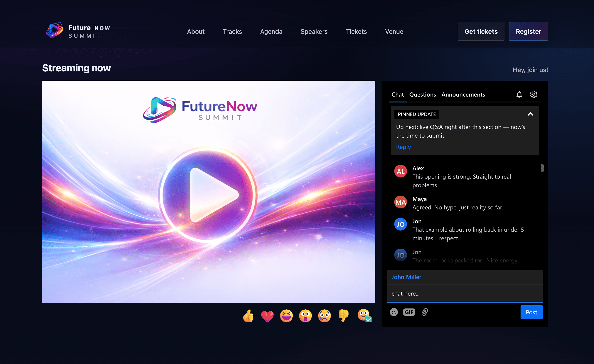This screenshot has height=364, width=594.
Task: Switch to the Questions tab
Action: tap(422, 95)
